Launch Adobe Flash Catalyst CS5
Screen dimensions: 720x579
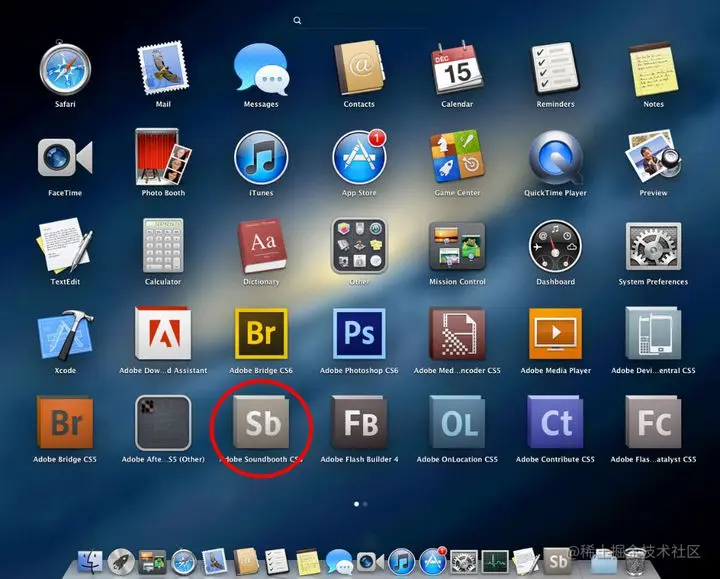653,422
